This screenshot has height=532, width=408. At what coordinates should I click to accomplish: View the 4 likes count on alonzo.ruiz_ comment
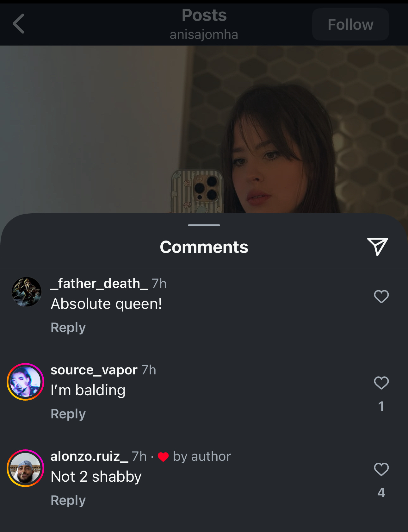(x=381, y=492)
